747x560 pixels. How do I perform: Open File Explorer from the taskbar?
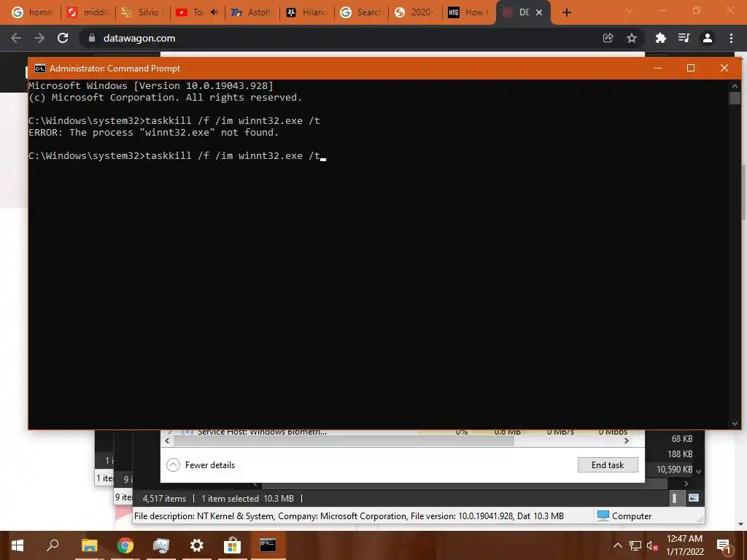[x=89, y=545]
